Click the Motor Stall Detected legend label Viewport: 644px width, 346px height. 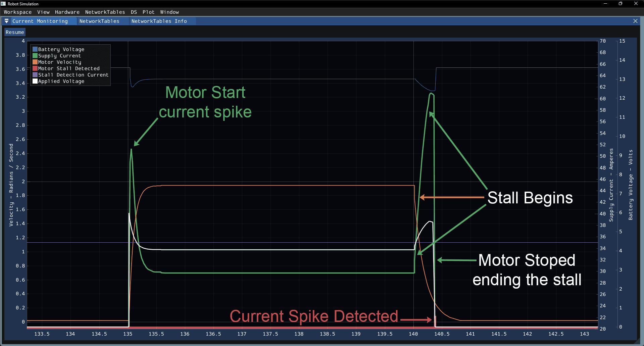point(69,68)
